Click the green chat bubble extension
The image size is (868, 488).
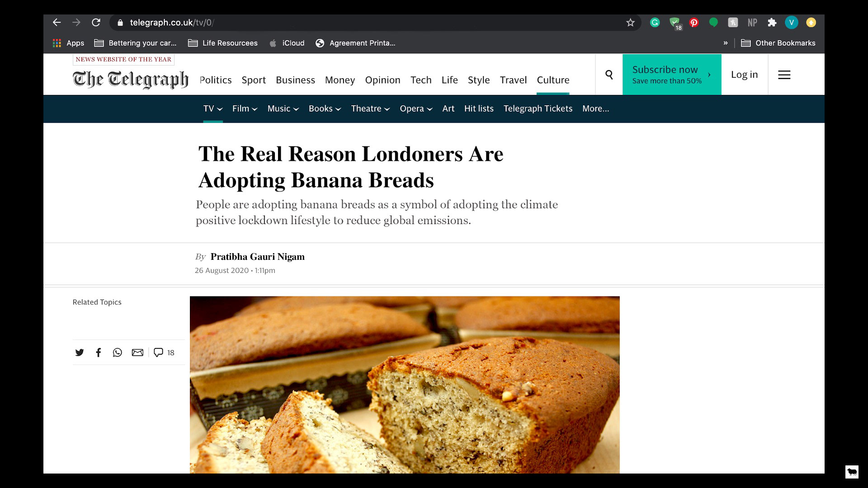(x=713, y=22)
